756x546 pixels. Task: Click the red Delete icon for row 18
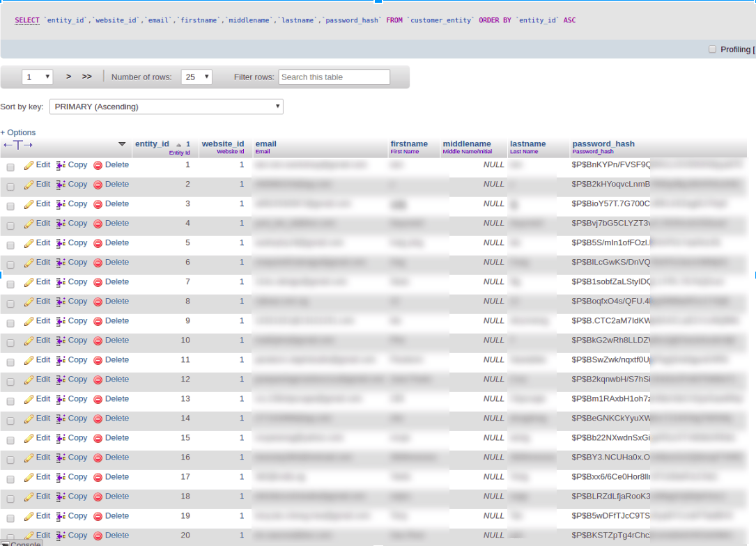98,497
